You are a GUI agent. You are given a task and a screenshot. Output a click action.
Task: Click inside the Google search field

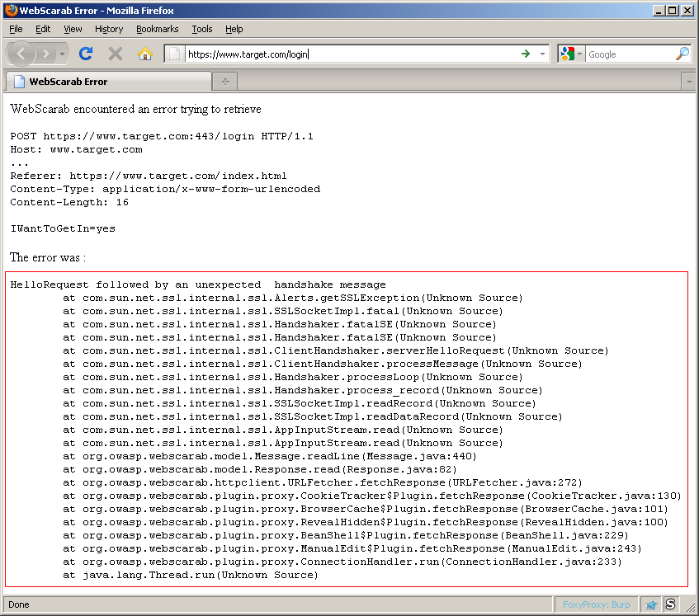(x=629, y=54)
